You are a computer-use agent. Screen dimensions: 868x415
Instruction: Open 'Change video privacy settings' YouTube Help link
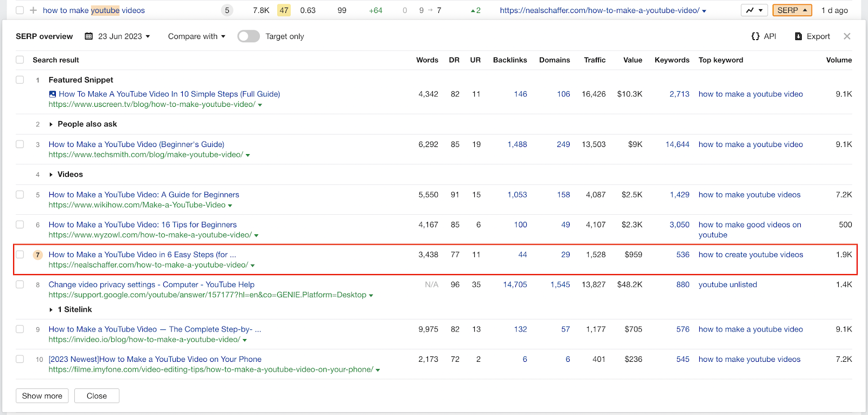(151, 284)
